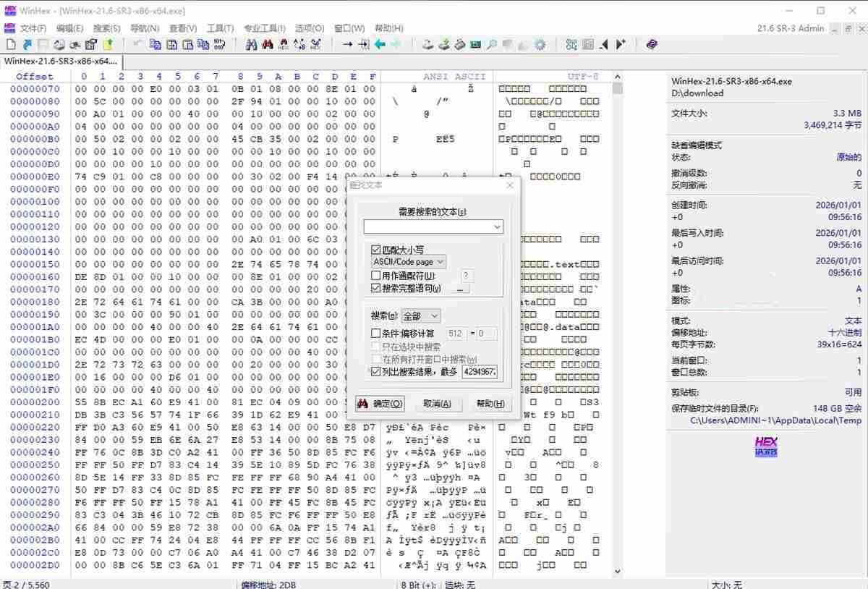Click the black right-triangle with plus icon

[x=621, y=44]
